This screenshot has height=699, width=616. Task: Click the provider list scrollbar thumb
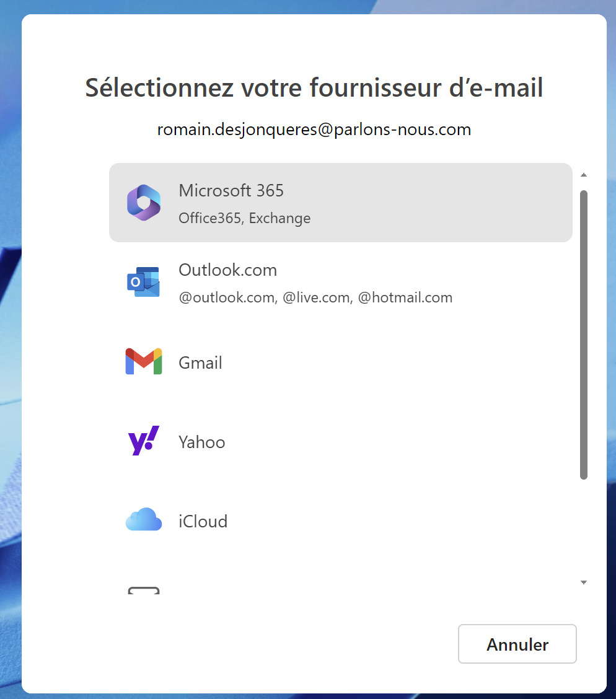coord(583,335)
